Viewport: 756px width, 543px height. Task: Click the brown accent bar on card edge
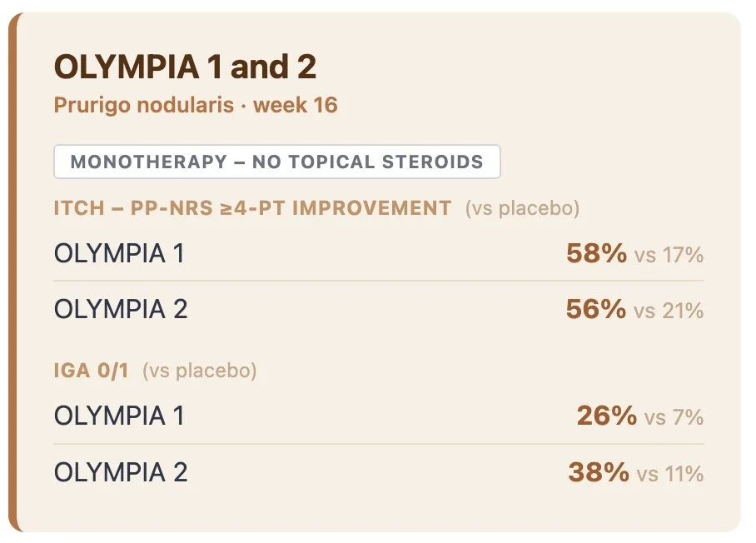(13, 272)
